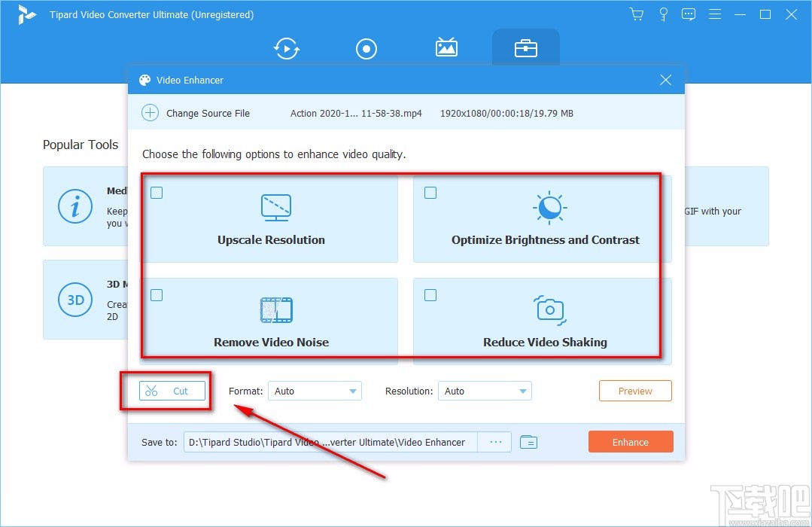
Task: Switch to the Ripper disc tab
Action: click(366, 49)
